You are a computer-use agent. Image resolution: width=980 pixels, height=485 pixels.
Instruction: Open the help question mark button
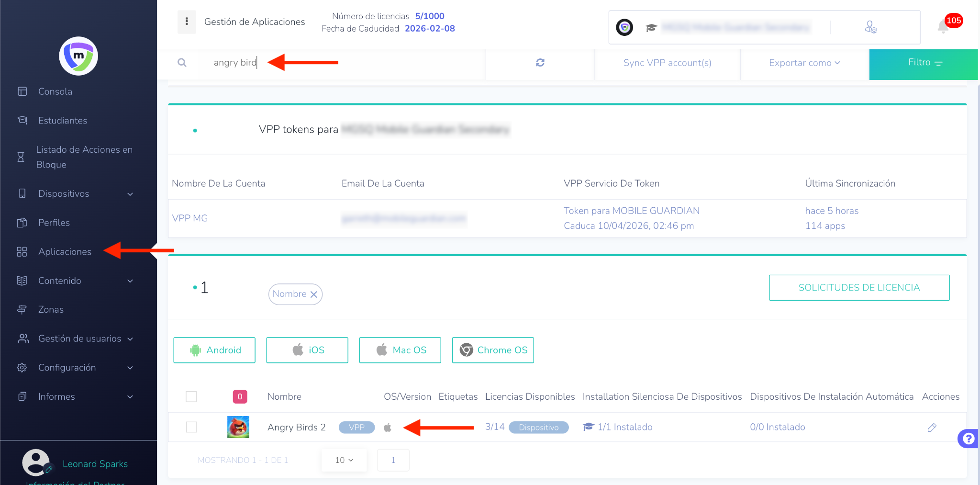coord(968,438)
